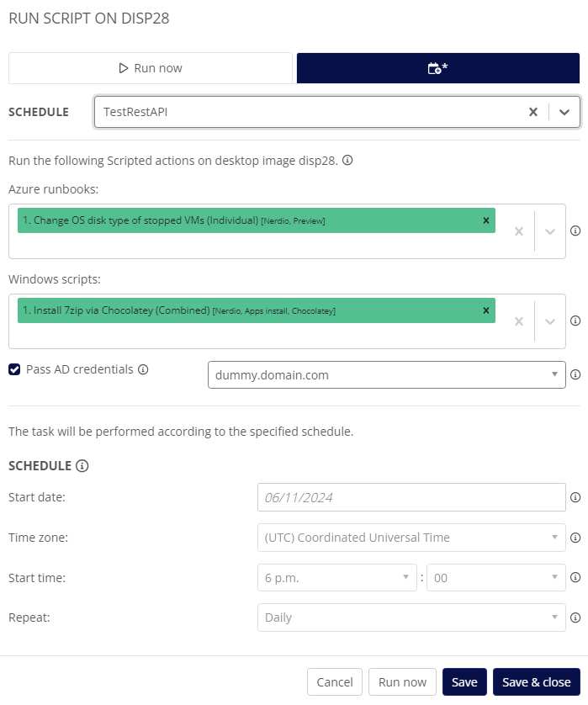588x705 pixels.
Task: Clear the TestRestAPI schedule selection
Action: tap(533, 112)
